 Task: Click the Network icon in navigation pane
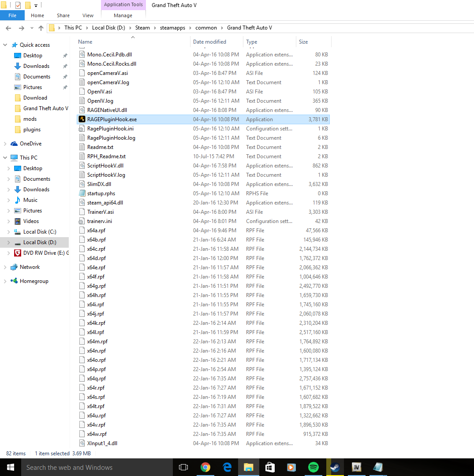click(x=14, y=267)
